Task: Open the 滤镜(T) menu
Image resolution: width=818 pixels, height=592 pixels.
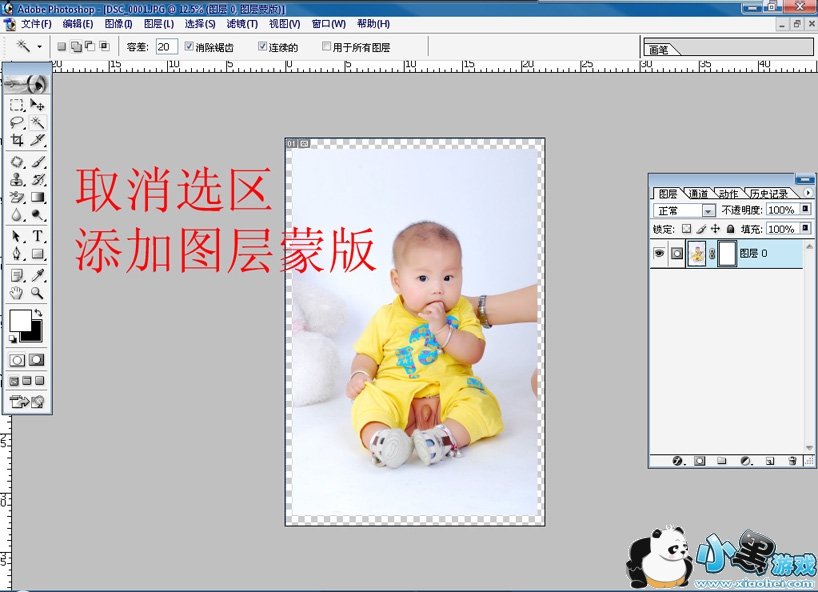Action: click(242, 24)
